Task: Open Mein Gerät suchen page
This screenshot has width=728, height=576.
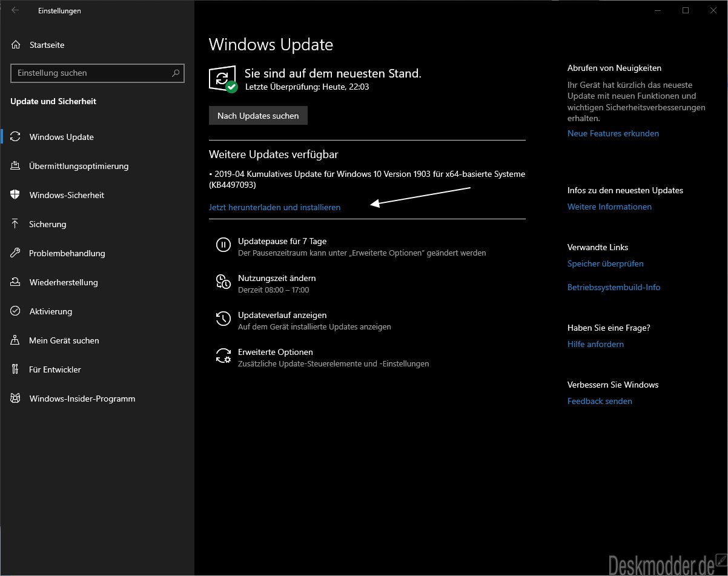Action: [97, 340]
